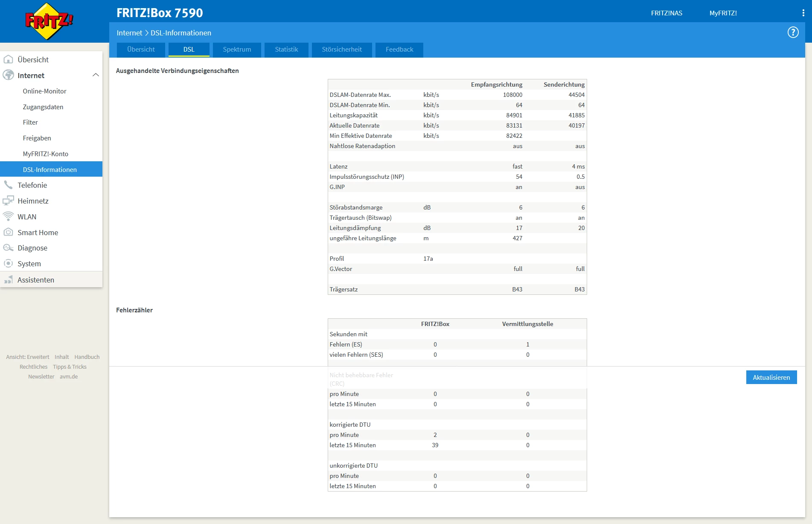Click the FRITZ! logo
The height and width of the screenshot is (524, 812).
tap(49, 21)
